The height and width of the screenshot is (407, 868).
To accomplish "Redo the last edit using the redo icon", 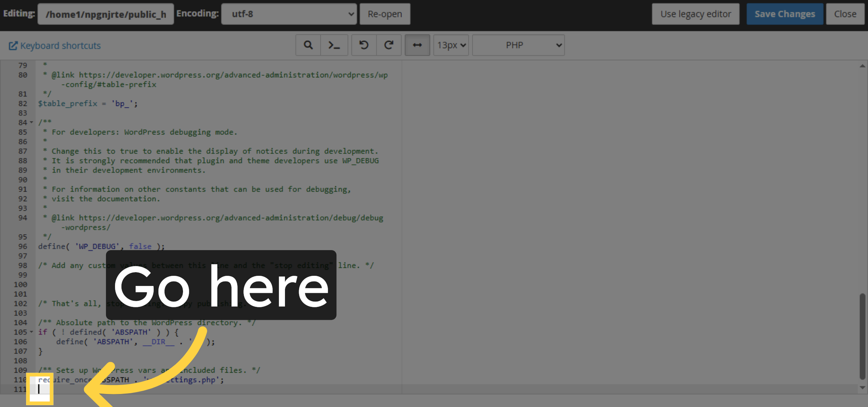I will click(x=389, y=45).
